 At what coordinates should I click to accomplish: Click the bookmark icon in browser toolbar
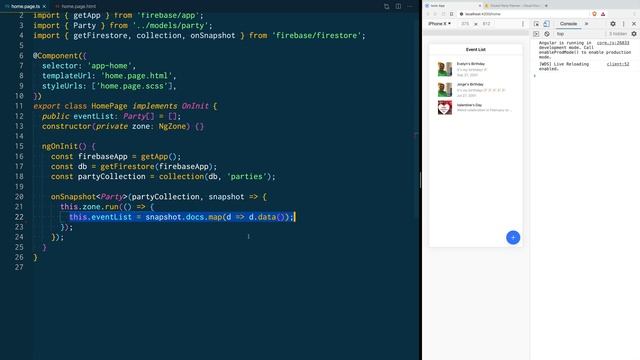pyautogui.click(x=451, y=14)
